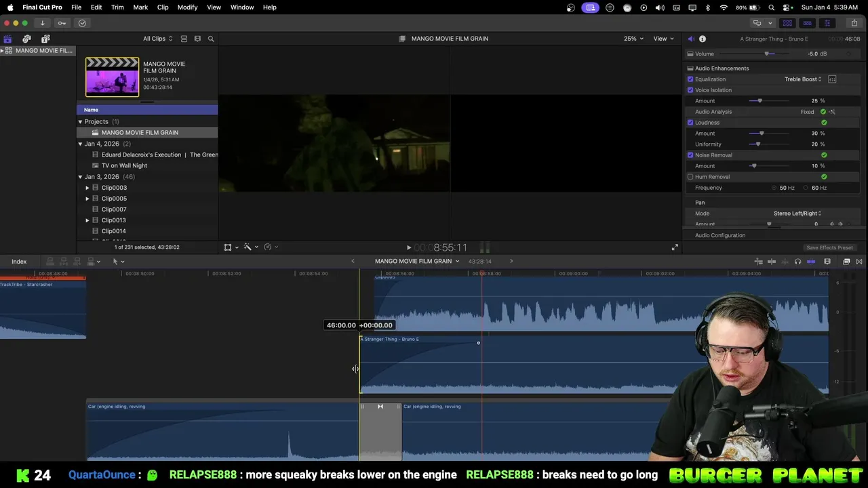Open the Trim menu

[x=117, y=7]
